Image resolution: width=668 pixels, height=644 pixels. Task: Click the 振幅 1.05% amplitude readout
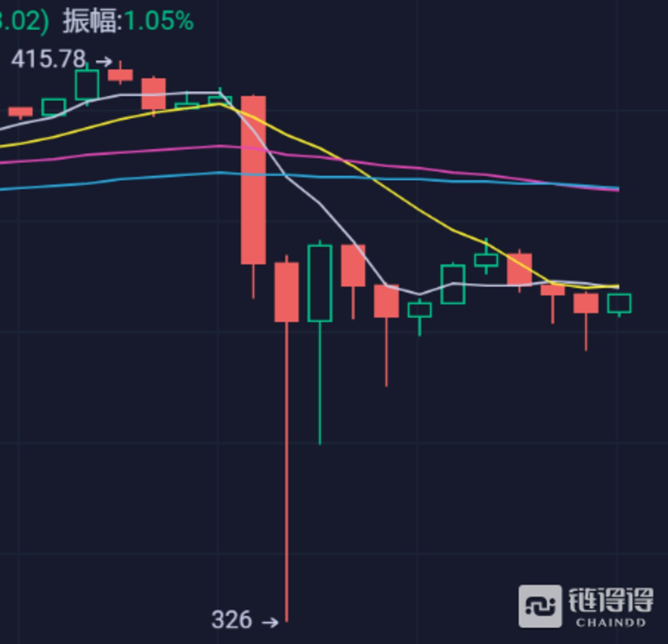tap(128, 21)
